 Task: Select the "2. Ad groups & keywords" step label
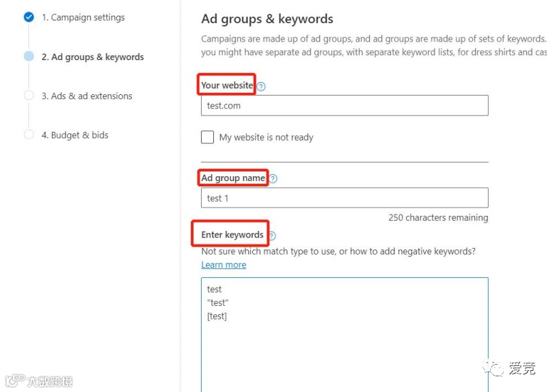[x=92, y=57]
